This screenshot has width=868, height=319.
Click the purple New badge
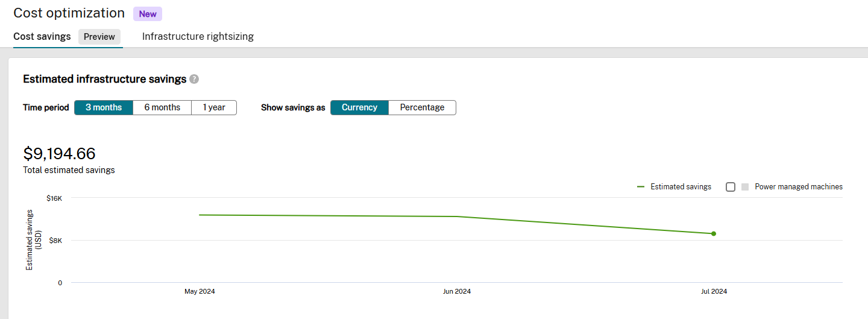148,14
